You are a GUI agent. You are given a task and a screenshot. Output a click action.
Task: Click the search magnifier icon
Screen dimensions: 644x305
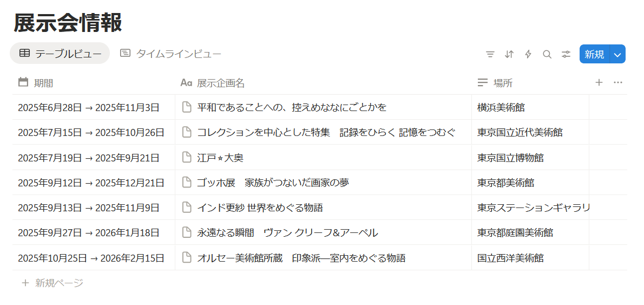547,54
